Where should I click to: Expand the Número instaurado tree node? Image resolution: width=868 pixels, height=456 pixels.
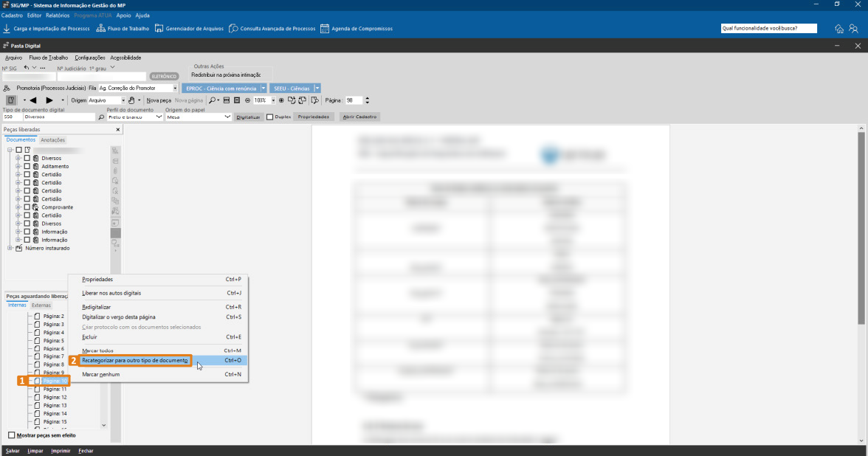tap(10, 248)
